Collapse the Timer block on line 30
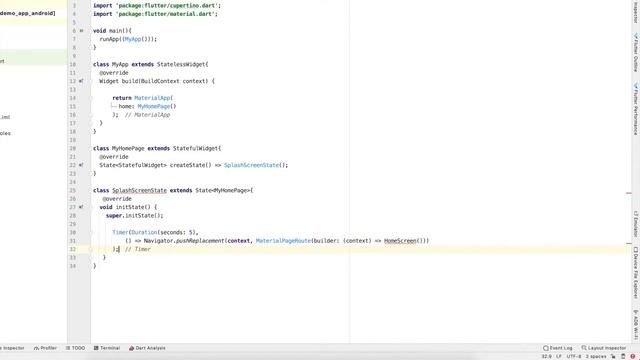640x360 pixels. [x=91, y=232]
